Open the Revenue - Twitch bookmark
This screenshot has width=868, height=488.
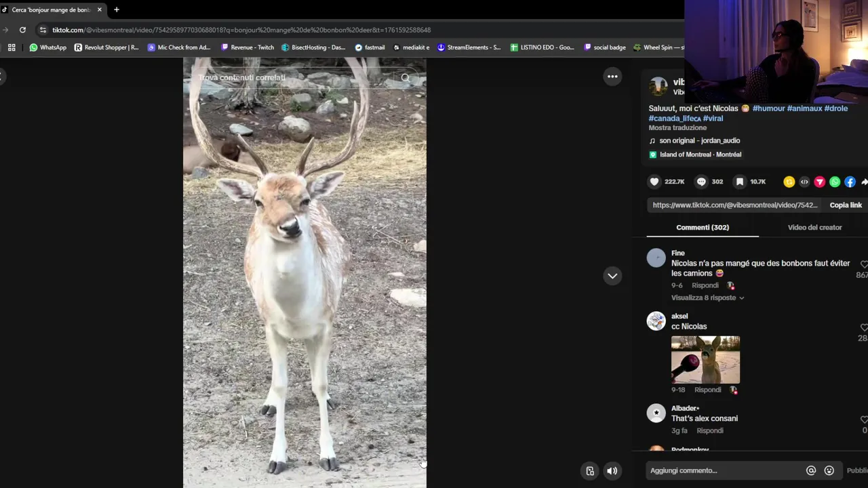pyautogui.click(x=247, y=47)
